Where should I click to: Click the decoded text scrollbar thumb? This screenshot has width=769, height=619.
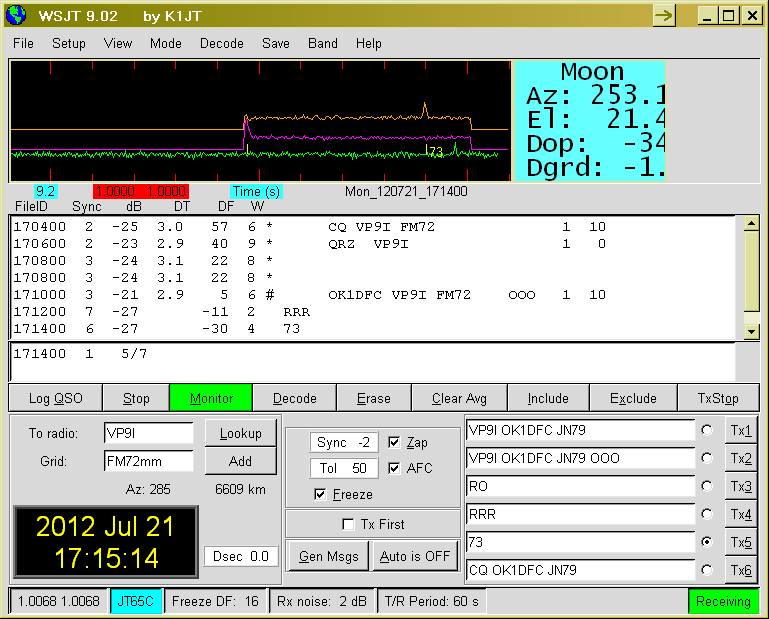click(751, 271)
